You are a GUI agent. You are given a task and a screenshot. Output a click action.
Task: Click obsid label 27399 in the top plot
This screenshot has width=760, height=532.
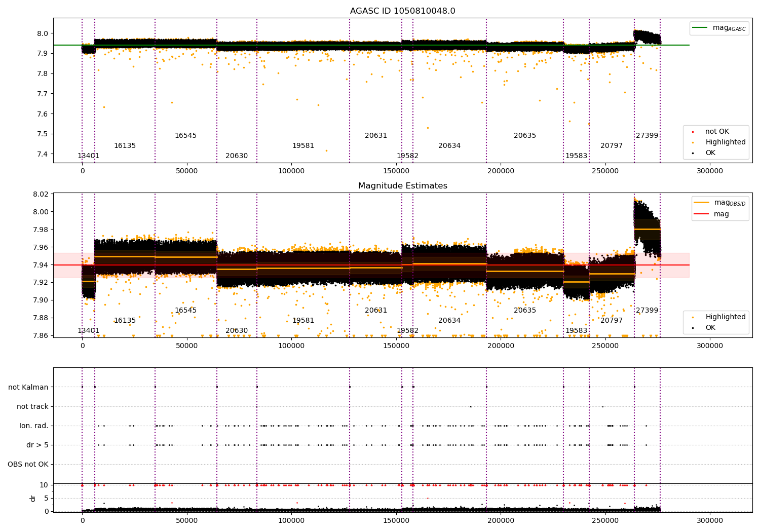tap(647, 136)
